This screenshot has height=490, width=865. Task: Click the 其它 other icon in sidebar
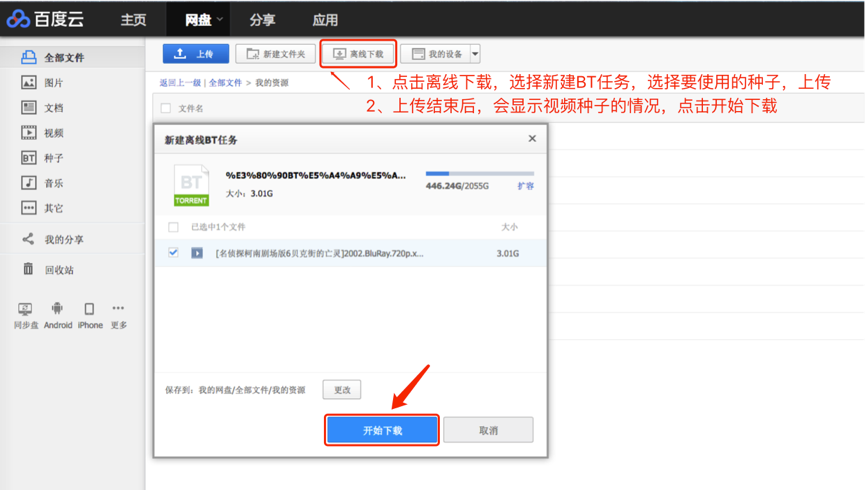[29, 207]
